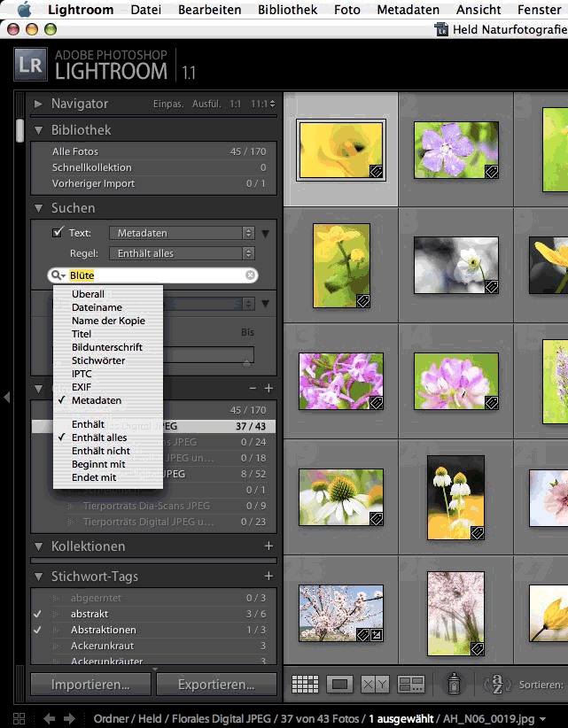
Task: Open the Bibliothek menu
Action: coord(287,9)
